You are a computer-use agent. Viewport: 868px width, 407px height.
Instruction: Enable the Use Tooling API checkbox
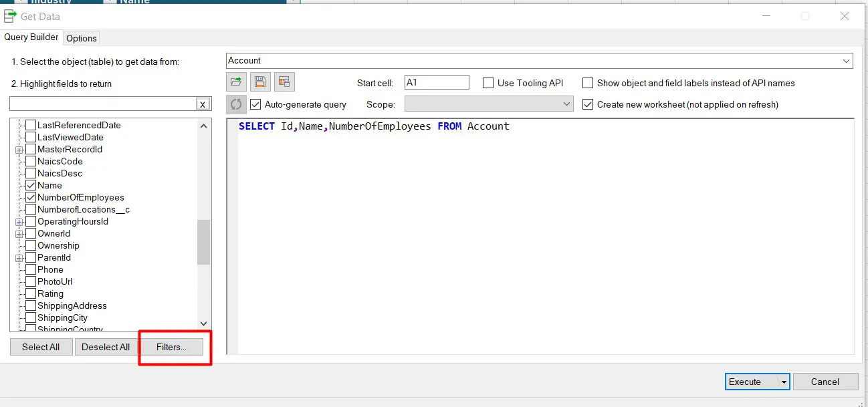tap(488, 83)
